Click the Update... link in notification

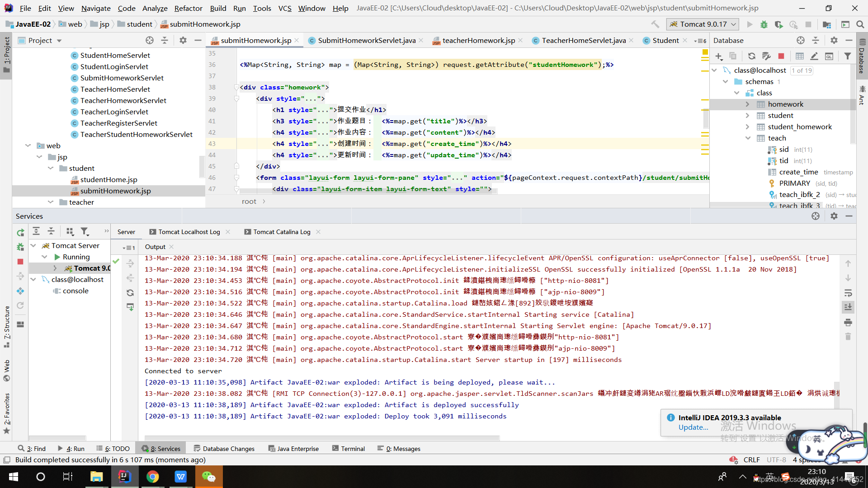(693, 427)
